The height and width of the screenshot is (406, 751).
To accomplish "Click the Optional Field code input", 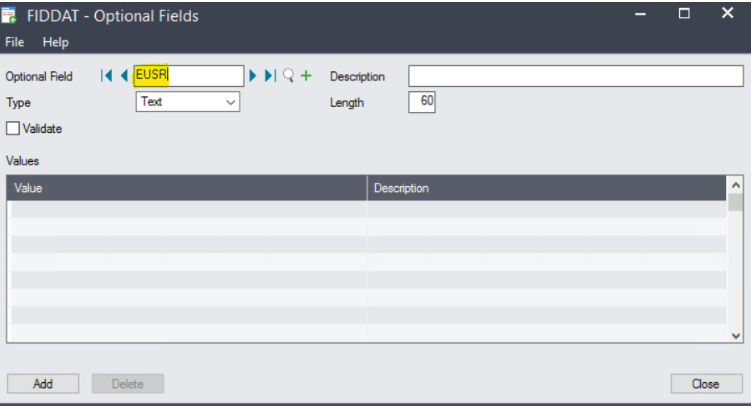I will point(188,77).
